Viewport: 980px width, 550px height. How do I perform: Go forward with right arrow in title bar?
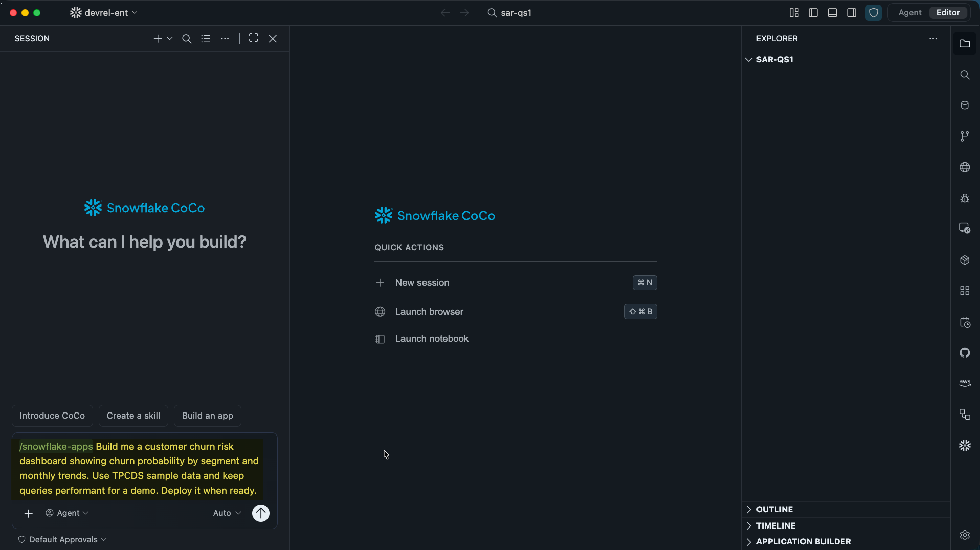click(464, 13)
